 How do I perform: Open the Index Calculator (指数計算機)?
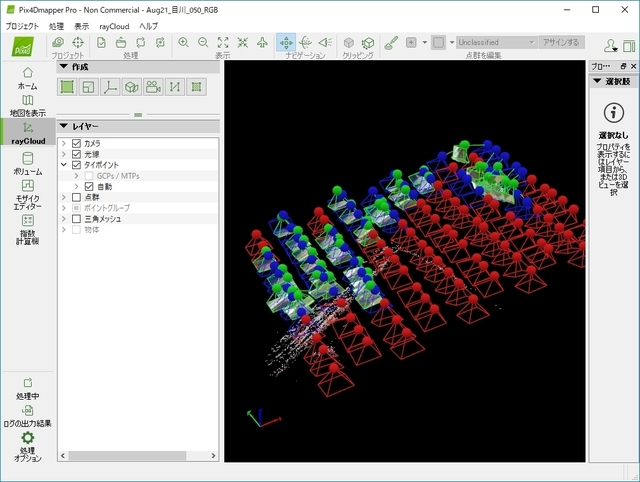click(x=27, y=230)
